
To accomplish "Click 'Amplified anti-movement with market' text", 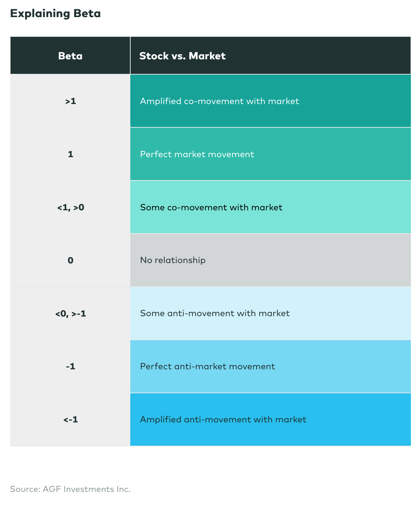I will coord(223,419).
